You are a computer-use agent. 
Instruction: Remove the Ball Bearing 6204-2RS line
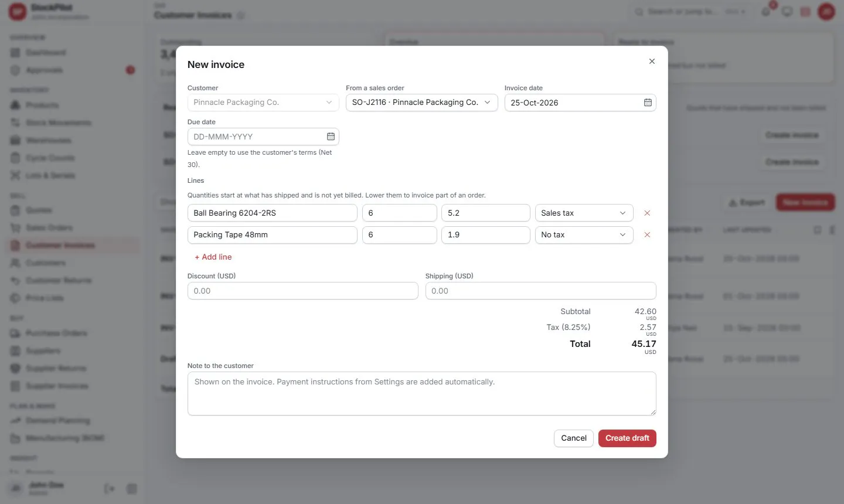click(647, 213)
